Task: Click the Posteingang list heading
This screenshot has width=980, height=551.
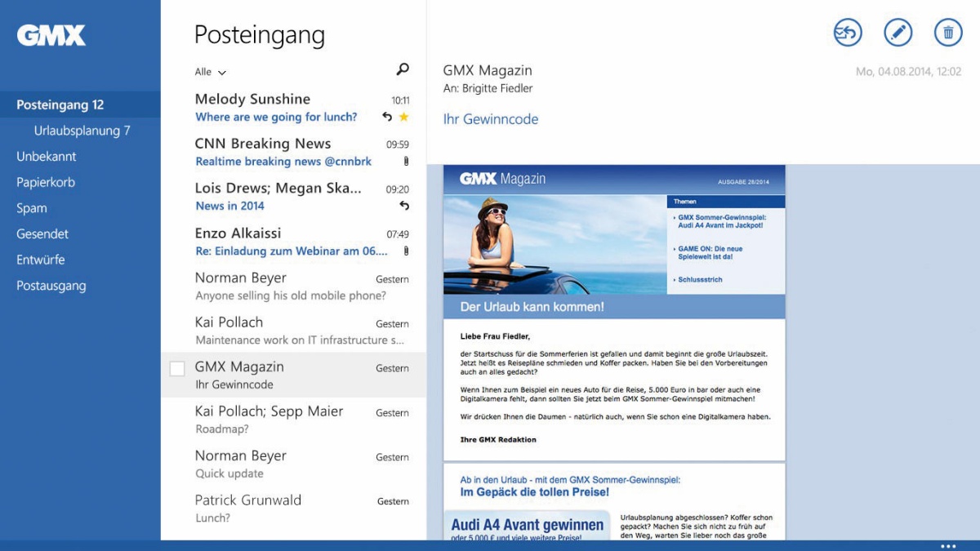Action: click(x=259, y=35)
